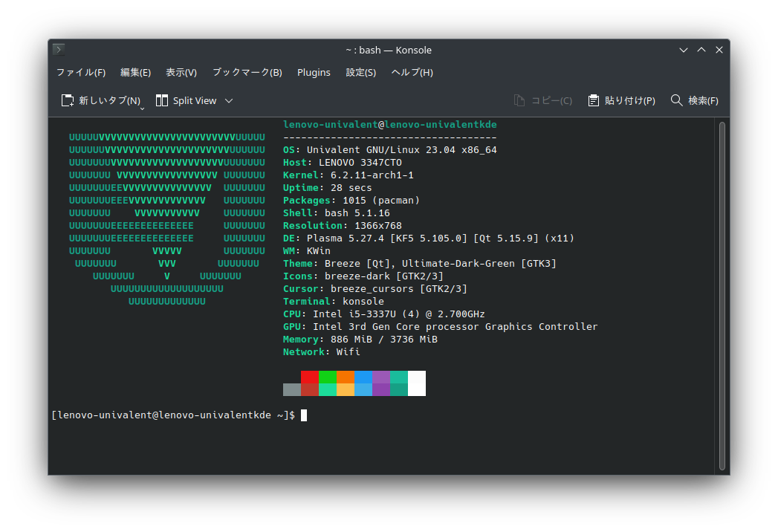Click the 貼り付け(P) button label

click(629, 101)
